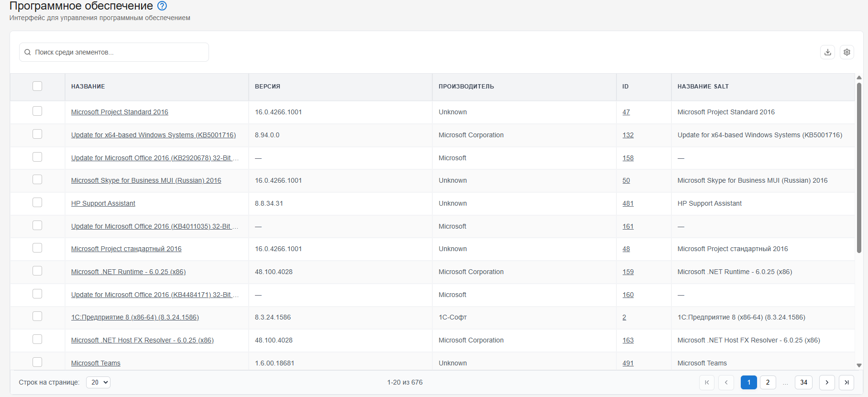The image size is (868, 397).
Task: Click the table vertical scrollbar thumb
Action: [x=859, y=167]
